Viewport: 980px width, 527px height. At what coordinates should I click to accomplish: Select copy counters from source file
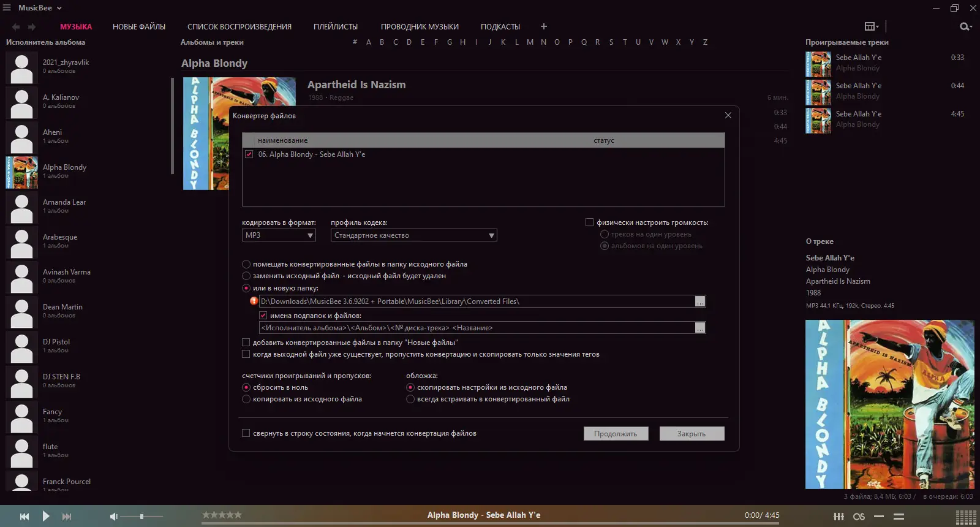(246, 399)
